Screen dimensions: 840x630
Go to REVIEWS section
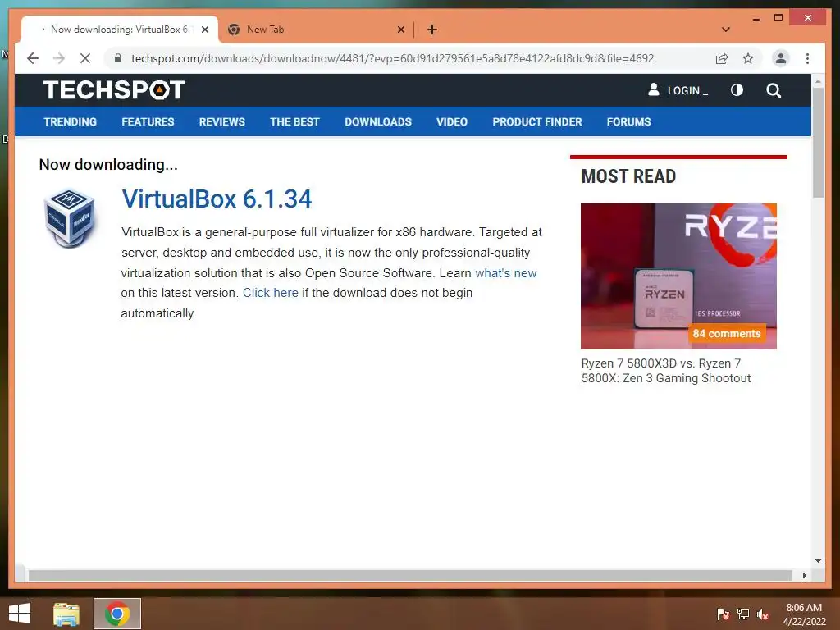(x=221, y=121)
